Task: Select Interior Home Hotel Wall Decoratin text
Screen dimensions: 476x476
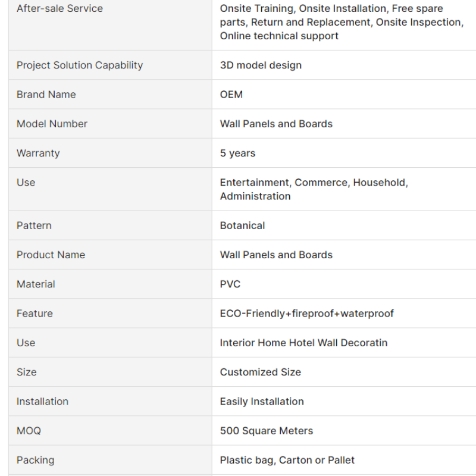Action: 303,343
